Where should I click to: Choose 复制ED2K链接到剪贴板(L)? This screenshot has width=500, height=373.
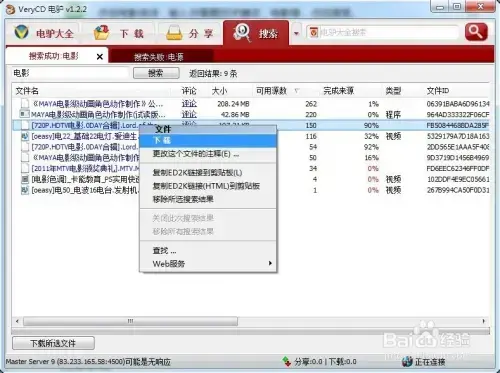(x=208, y=173)
